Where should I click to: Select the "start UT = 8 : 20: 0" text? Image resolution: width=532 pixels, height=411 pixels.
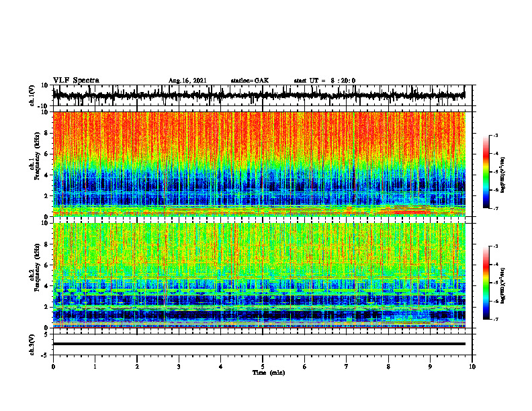tap(324, 81)
